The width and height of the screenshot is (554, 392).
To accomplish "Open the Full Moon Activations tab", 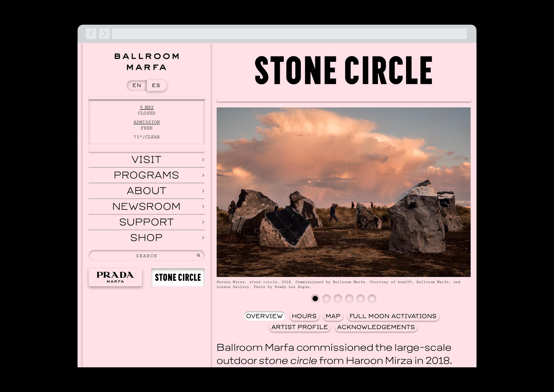I will [x=393, y=316].
